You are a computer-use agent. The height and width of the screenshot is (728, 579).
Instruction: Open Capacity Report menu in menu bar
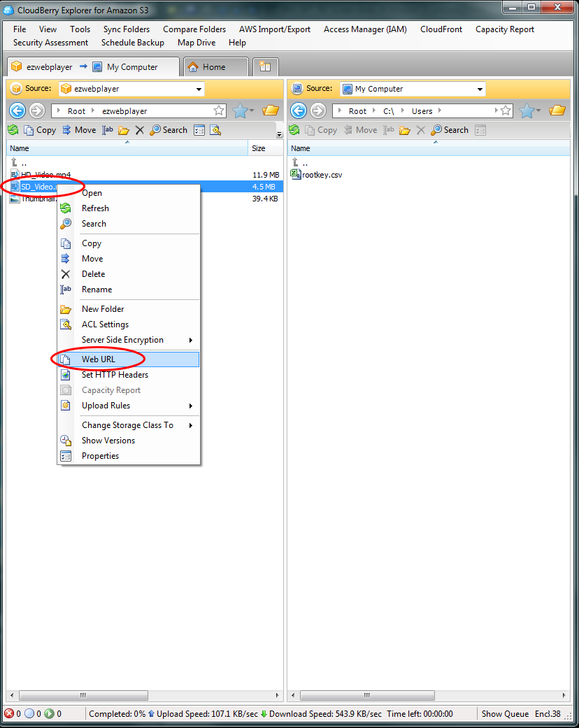[x=505, y=29]
